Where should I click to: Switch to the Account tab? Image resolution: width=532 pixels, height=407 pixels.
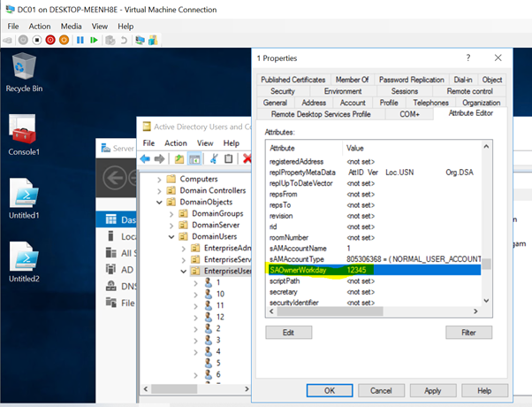tap(353, 103)
